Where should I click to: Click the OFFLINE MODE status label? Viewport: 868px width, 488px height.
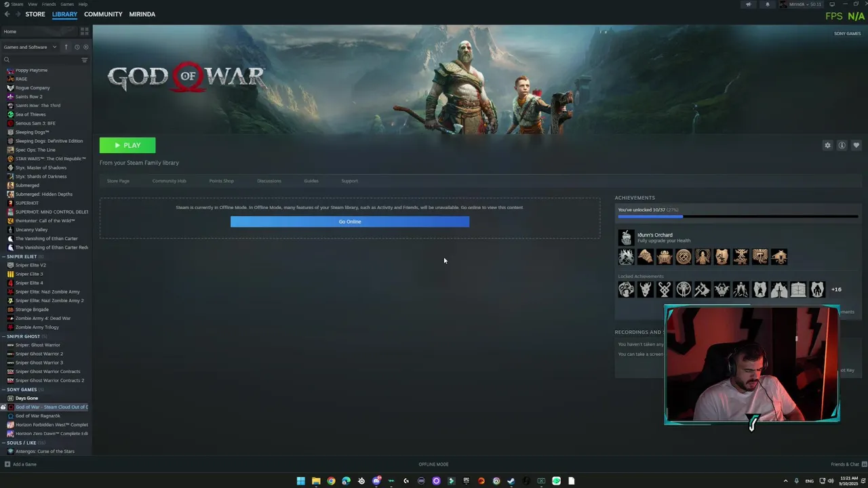click(433, 464)
